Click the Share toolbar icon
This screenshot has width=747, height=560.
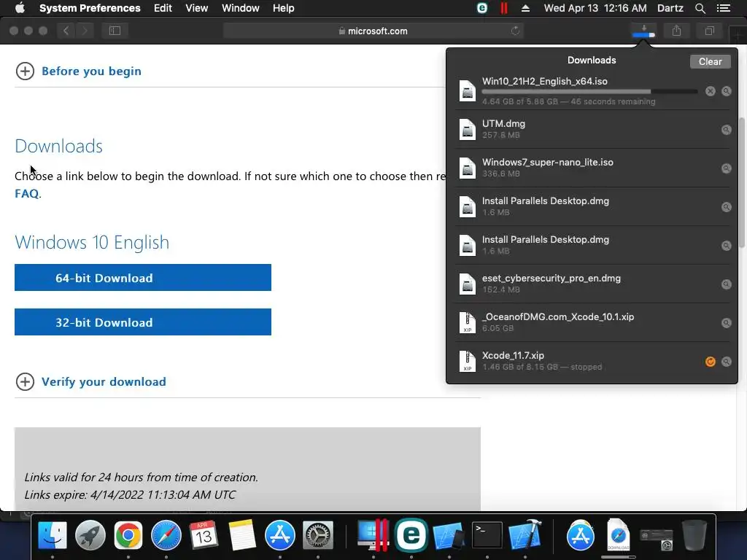click(x=676, y=31)
